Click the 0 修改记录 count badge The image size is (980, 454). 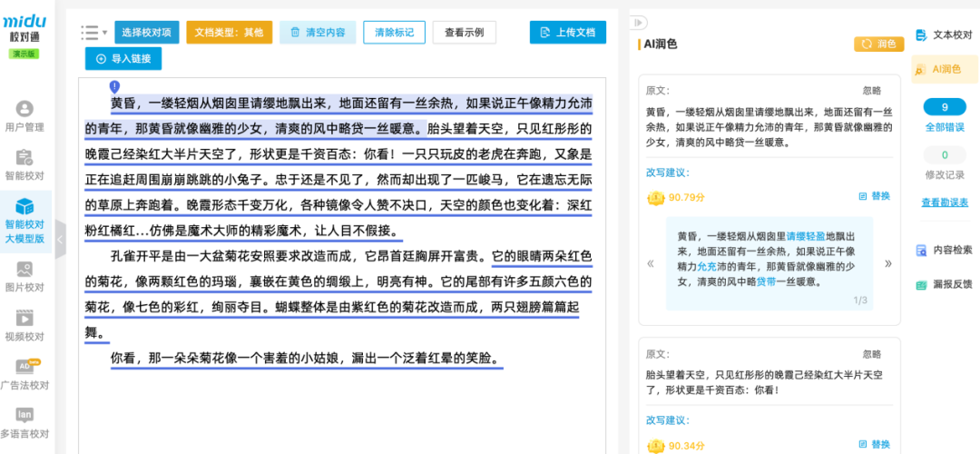pyautogui.click(x=945, y=154)
